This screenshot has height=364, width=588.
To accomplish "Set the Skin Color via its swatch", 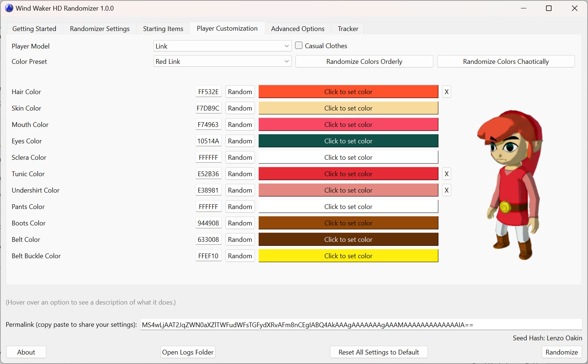I will (348, 108).
